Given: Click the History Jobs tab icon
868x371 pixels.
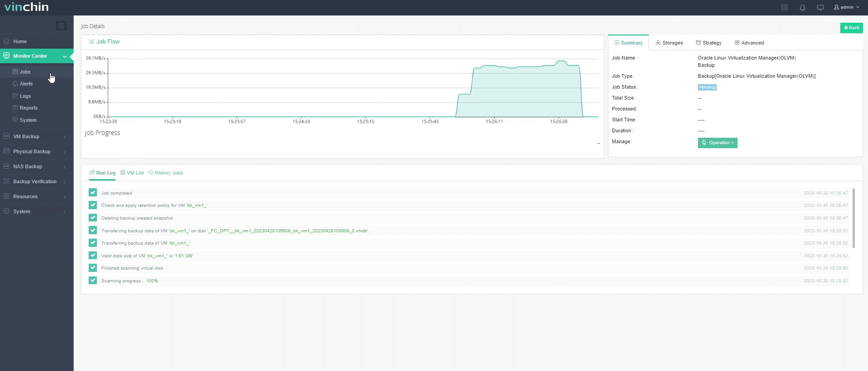Looking at the screenshot, I should [151, 173].
